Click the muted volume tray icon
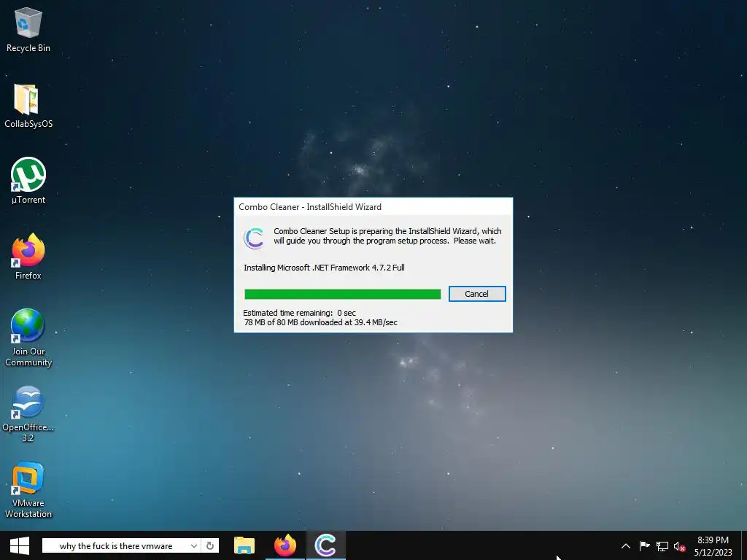The image size is (747, 560). coord(680,547)
